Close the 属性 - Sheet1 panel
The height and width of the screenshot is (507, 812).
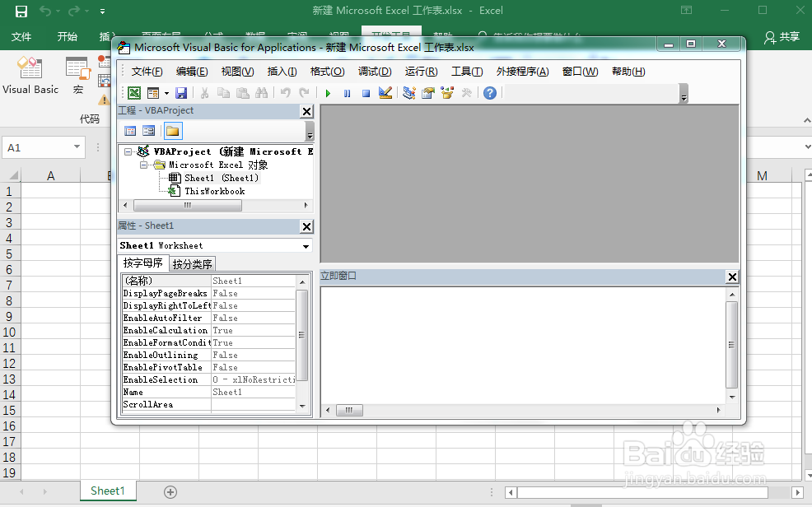(306, 226)
